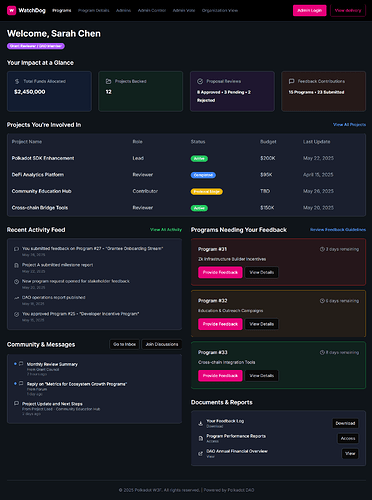Image resolution: width=372 pixels, height=500 pixels.
Task: Click Go to Inbox button
Action: coord(124,344)
